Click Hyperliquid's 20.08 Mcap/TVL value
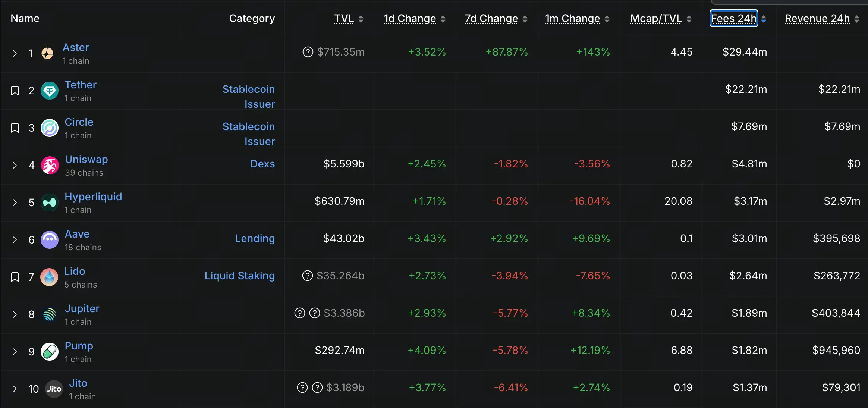The height and width of the screenshot is (408, 868). point(678,201)
